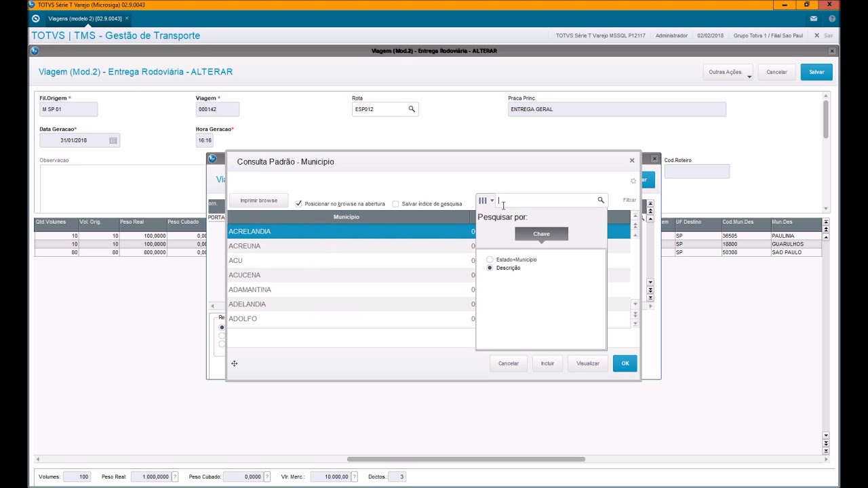This screenshot has width=868, height=488.
Task: Click the move handle icon in the dialog footer
Action: click(234, 363)
